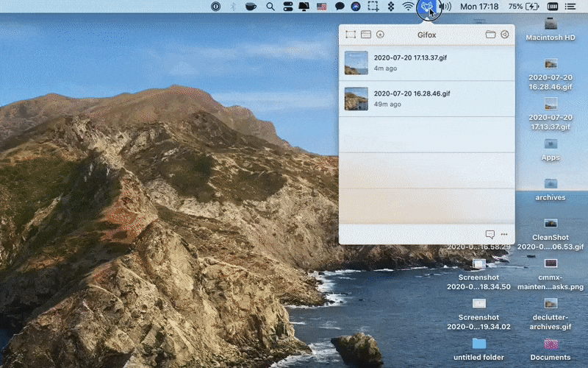Screen dimensions: 588x368
Task: Start area selection recording in Gifox
Action: [351, 35]
